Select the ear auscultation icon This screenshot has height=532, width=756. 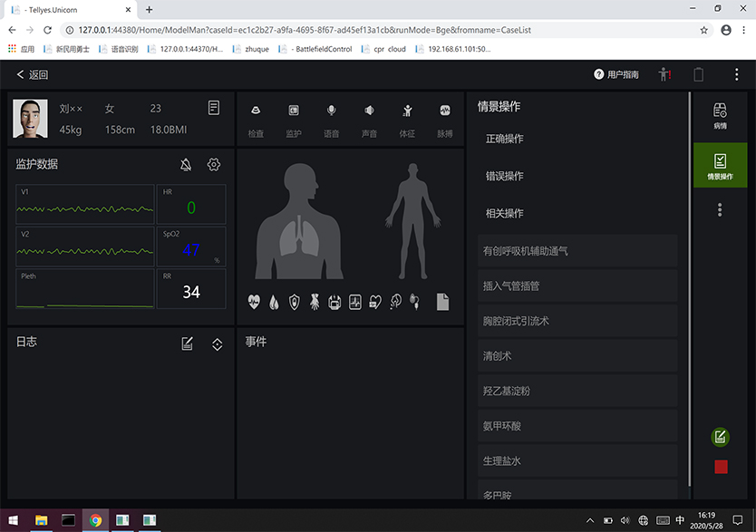point(395,302)
